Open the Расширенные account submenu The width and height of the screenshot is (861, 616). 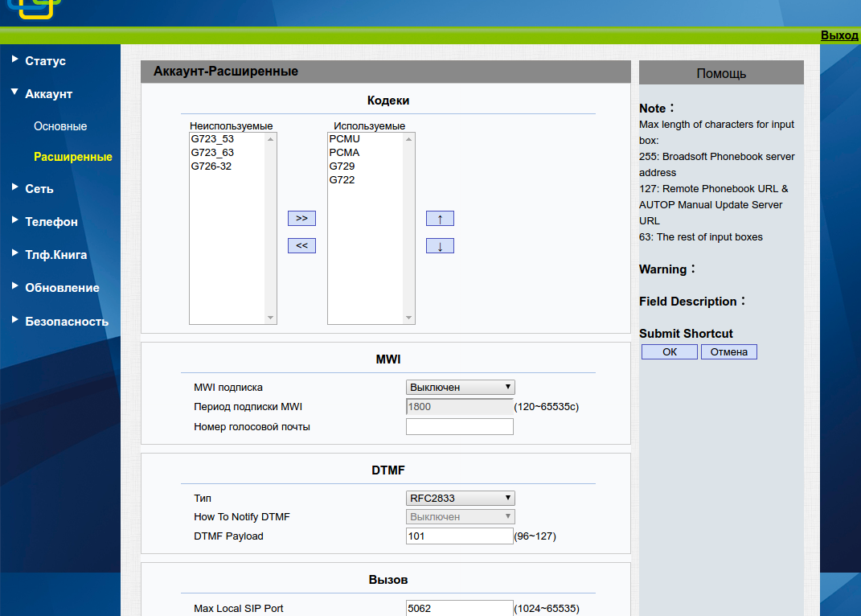(73, 157)
